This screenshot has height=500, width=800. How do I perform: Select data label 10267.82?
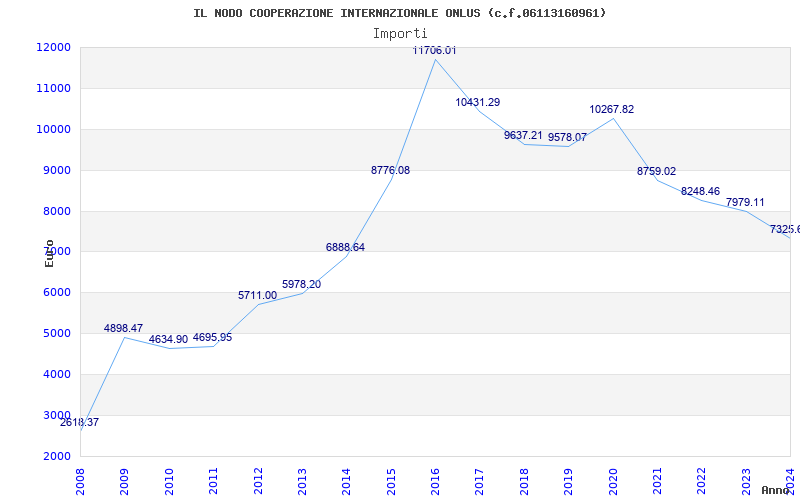pos(612,109)
